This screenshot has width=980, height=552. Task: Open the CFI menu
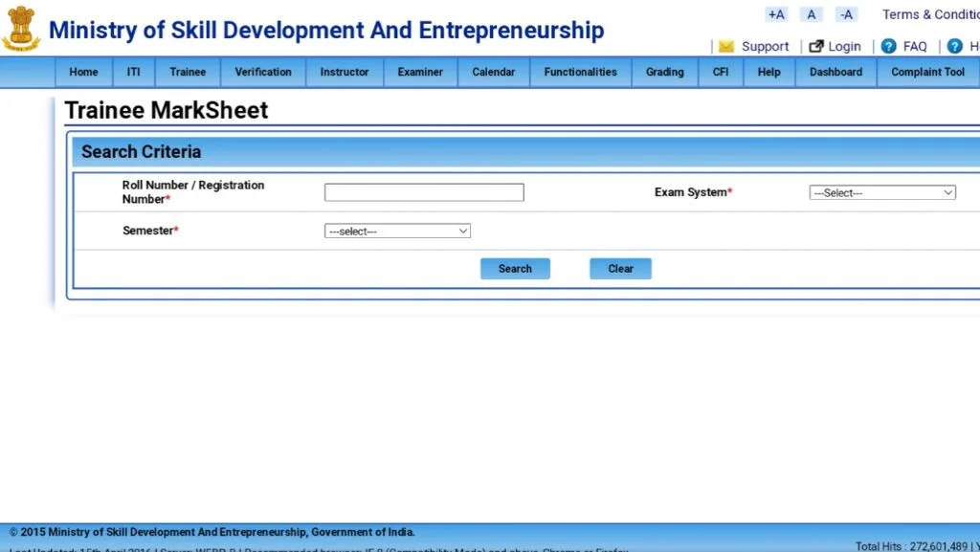pos(721,72)
